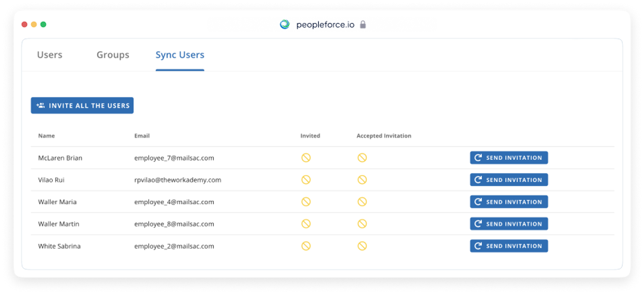Click email employee_4@mailsac.com
Viewport: 644px width, 295px height.
click(x=174, y=202)
